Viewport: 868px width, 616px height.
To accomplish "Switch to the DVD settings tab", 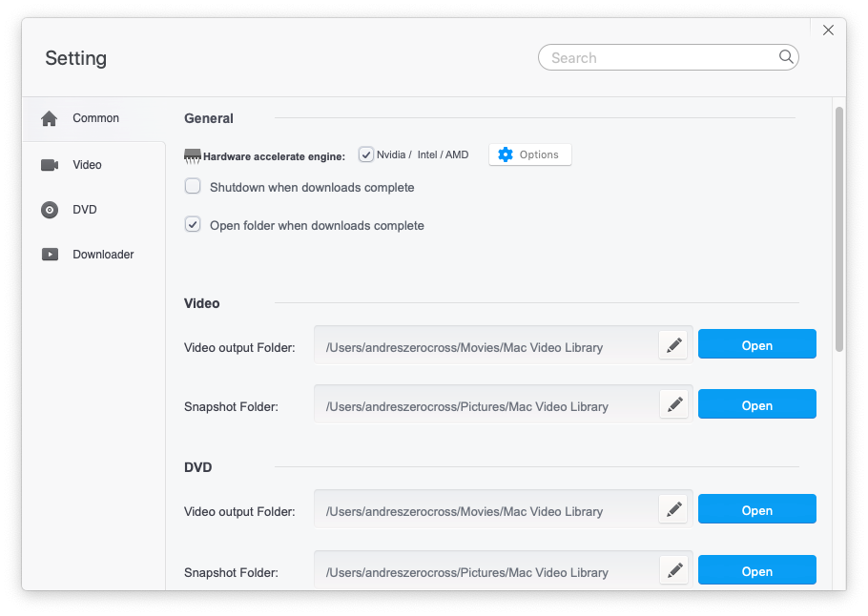I will [x=93, y=210].
